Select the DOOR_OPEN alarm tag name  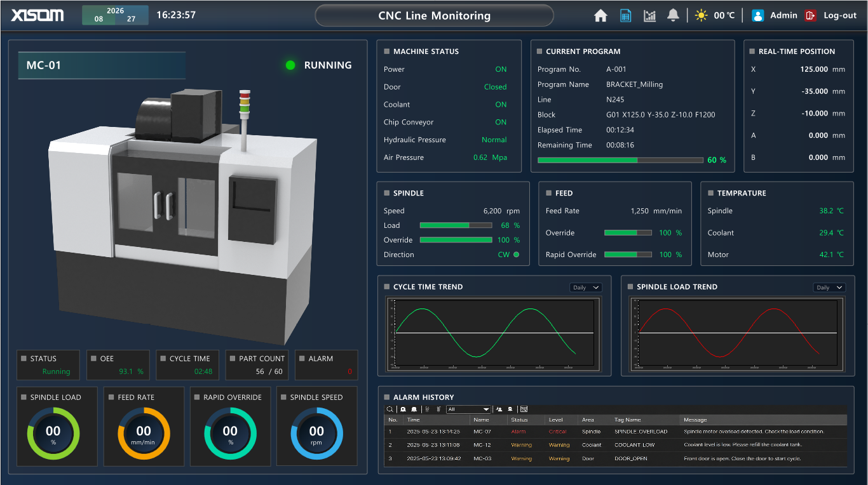pos(631,458)
